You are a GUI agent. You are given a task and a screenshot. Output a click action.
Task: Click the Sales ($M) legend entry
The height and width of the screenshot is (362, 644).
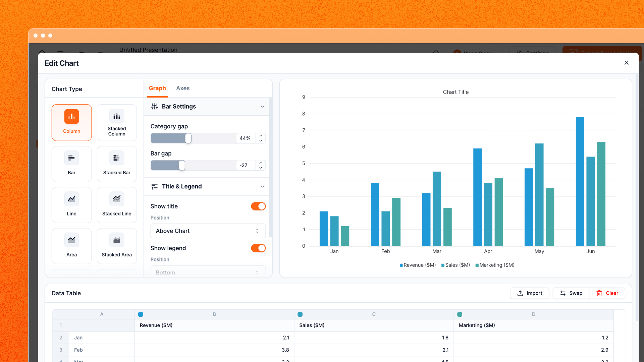[x=455, y=265]
